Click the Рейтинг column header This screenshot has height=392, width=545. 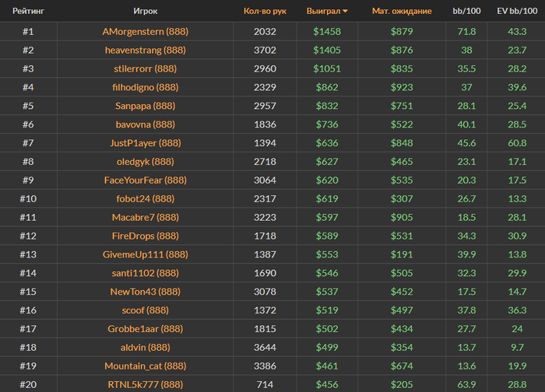tap(28, 12)
